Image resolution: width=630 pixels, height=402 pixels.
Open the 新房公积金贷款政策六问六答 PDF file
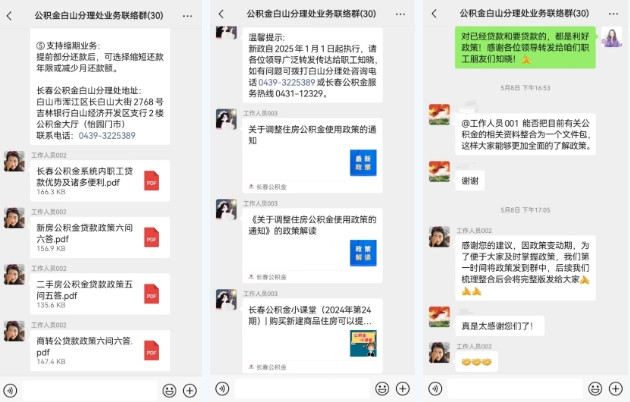100,237
